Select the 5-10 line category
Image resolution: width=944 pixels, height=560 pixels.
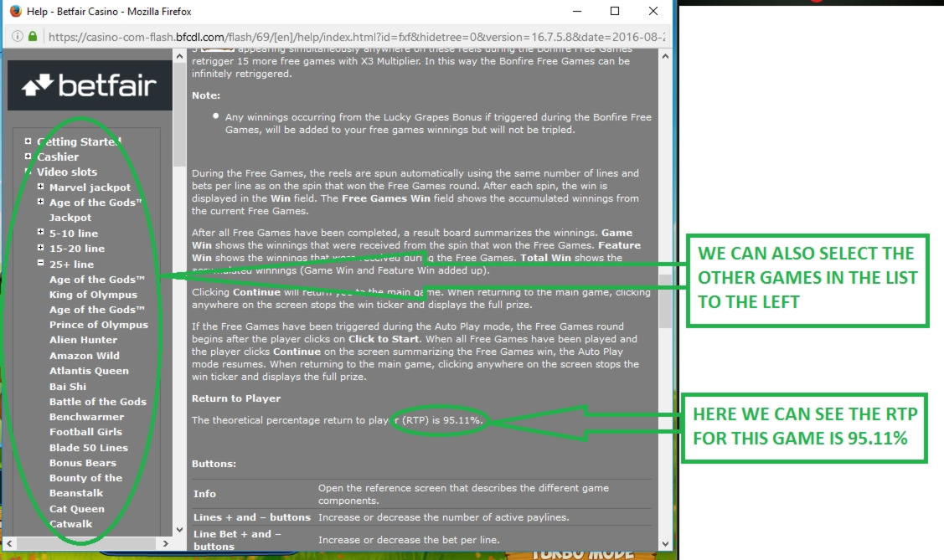(x=74, y=233)
